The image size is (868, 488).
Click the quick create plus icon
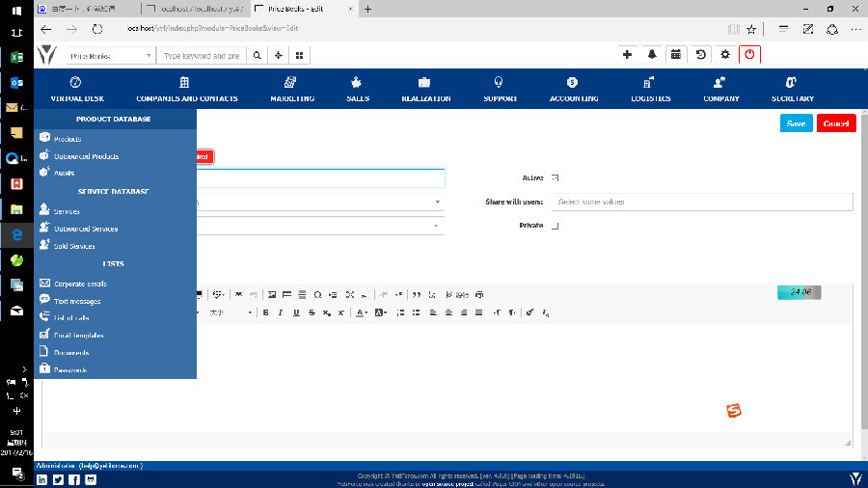(x=627, y=55)
